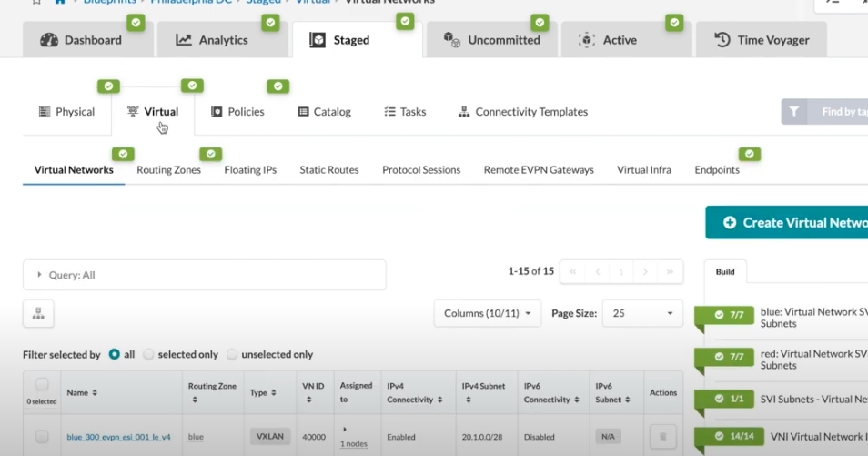Open the Physical sub-tab

click(x=67, y=112)
